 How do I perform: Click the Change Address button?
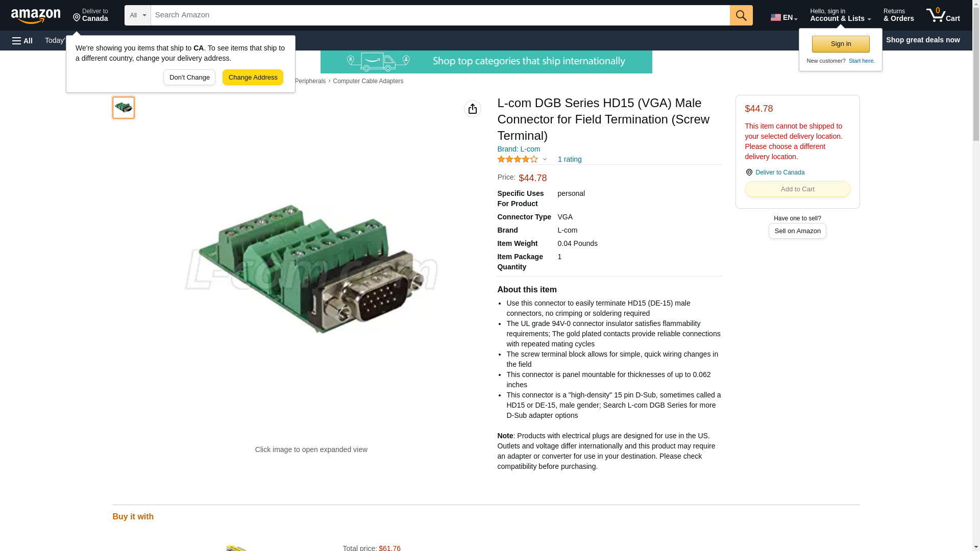(x=253, y=78)
